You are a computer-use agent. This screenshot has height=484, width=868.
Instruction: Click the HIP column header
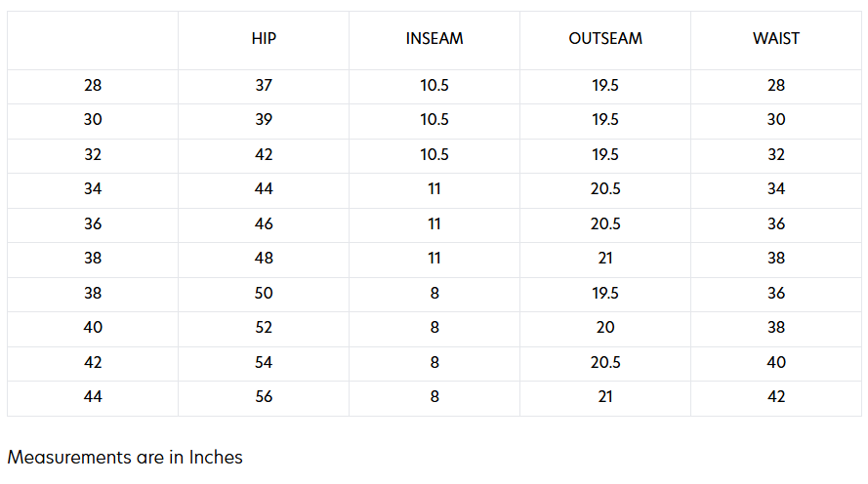(264, 39)
